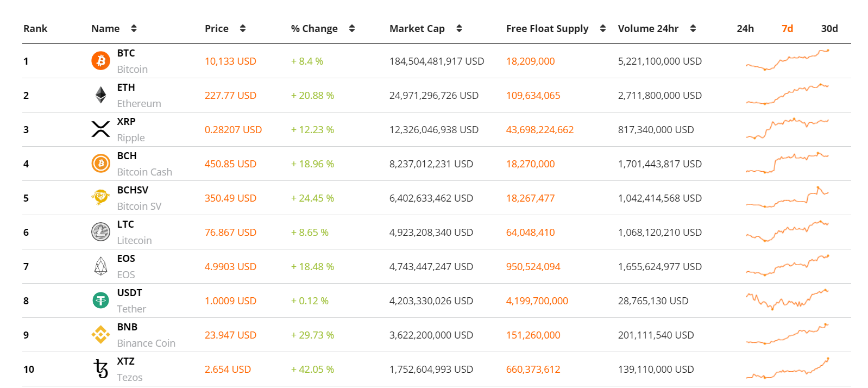The height and width of the screenshot is (388, 868).
Task: Switch chart range to 30d
Action: [x=829, y=29]
